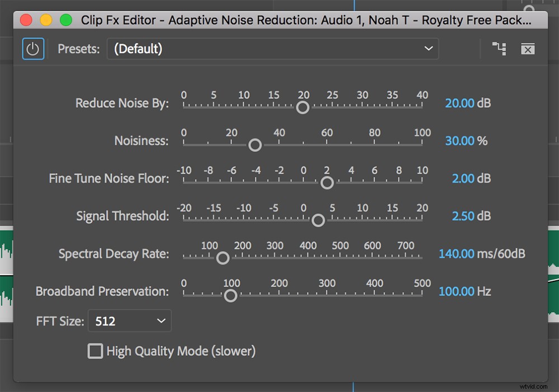Click the Noisiness slider handle
The image size is (559, 392).
pyautogui.click(x=255, y=145)
